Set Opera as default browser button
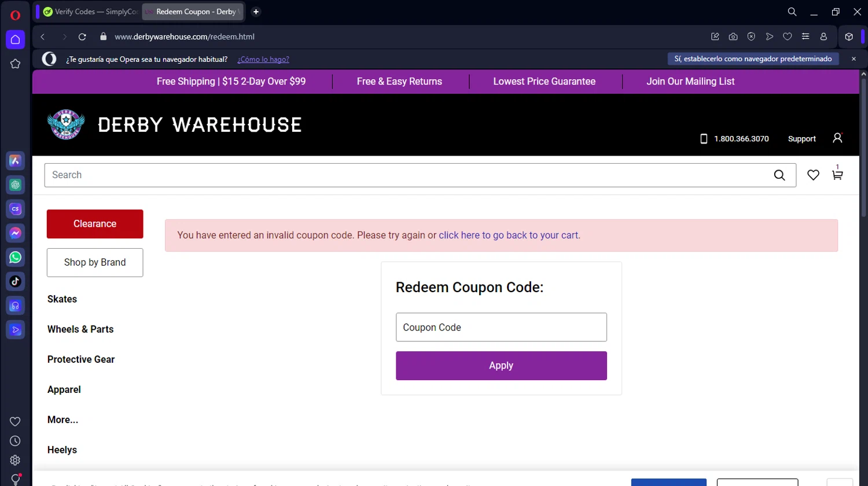This screenshot has height=486, width=868. click(753, 59)
